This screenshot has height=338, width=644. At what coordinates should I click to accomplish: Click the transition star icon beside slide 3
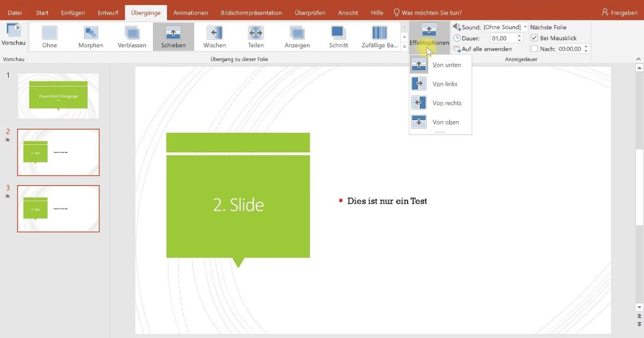[8, 196]
